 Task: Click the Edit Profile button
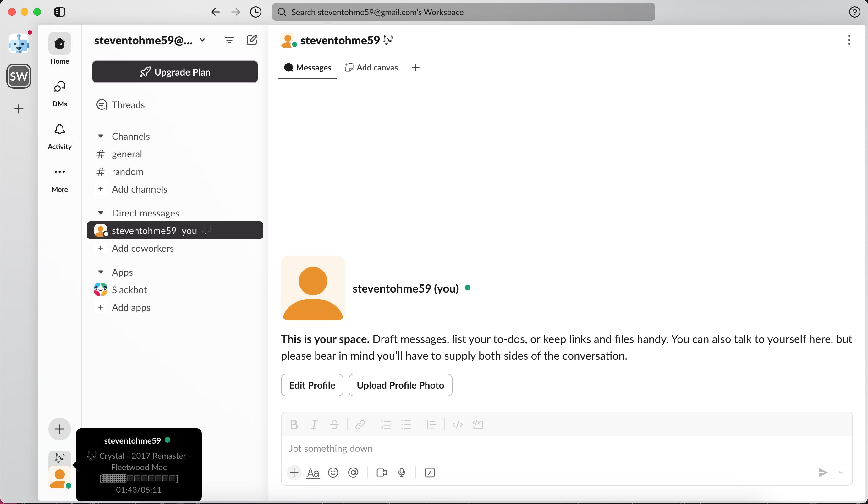point(312,384)
